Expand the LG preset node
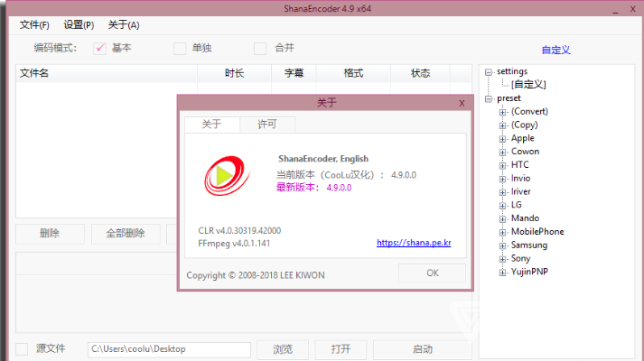The width and height of the screenshot is (644, 361). click(x=502, y=206)
